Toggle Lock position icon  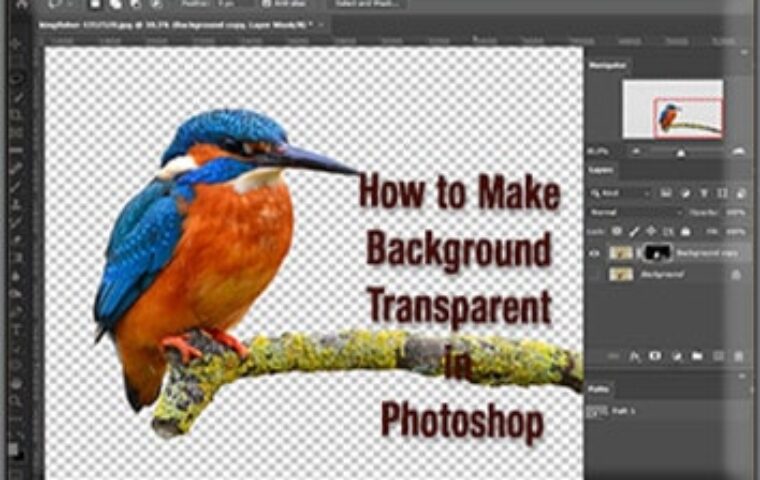(651, 232)
